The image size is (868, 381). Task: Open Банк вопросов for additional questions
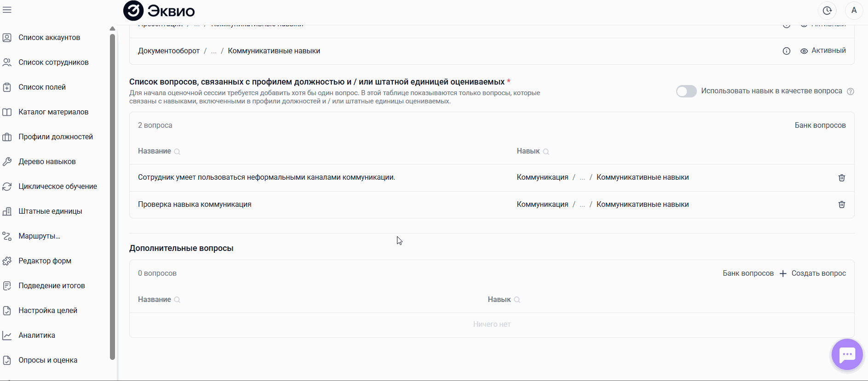[x=748, y=273]
